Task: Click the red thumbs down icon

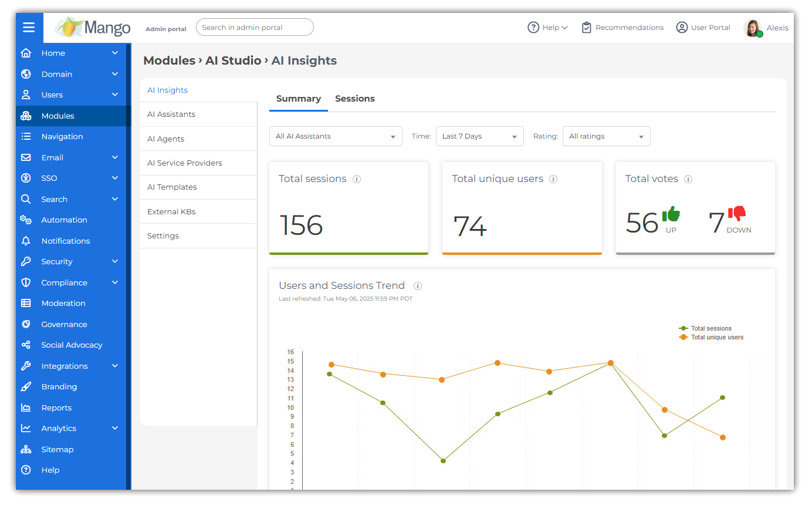Action: click(x=736, y=214)
